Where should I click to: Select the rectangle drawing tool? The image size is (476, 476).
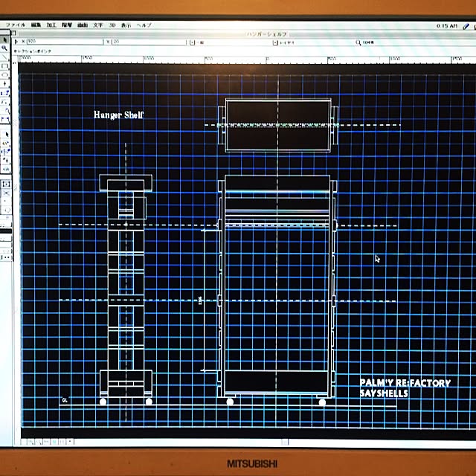coord(4,66)
